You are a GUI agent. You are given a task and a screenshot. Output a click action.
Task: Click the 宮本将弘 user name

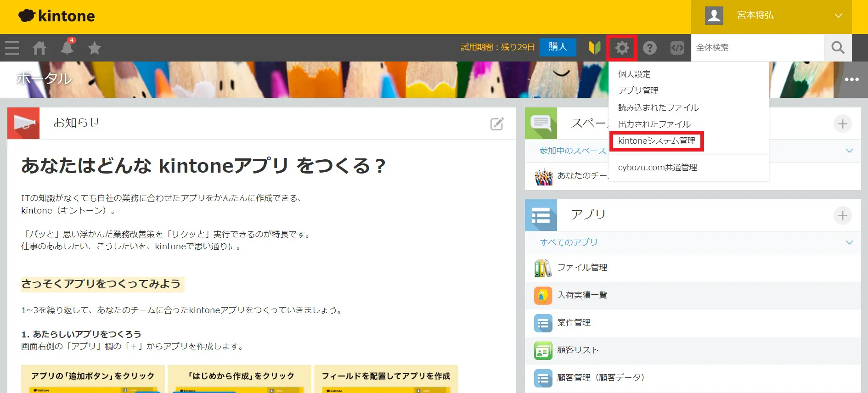pyautogui.click(x=755, y=16)
